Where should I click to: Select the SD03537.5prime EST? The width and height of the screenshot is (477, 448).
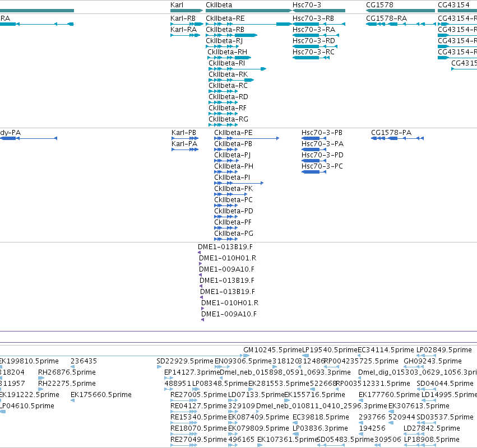tap(445, 417)
